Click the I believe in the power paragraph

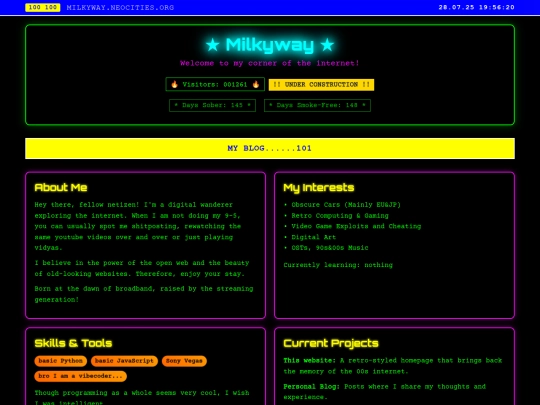coord(142,268)
